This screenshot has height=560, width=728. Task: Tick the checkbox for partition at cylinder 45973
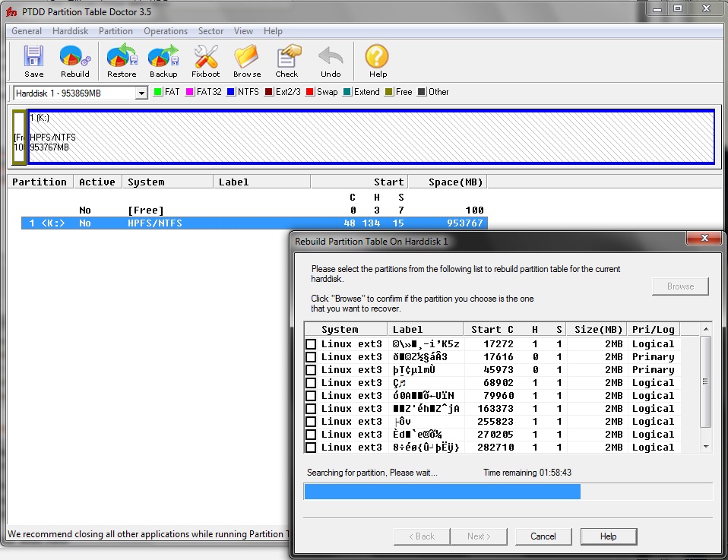point(311,370)
